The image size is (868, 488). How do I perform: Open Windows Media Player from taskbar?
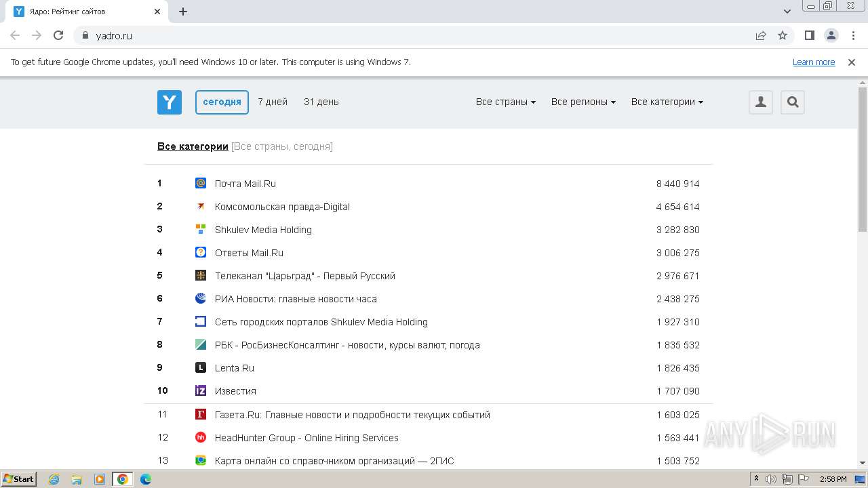pyautogui.click(x=100, y=479)
